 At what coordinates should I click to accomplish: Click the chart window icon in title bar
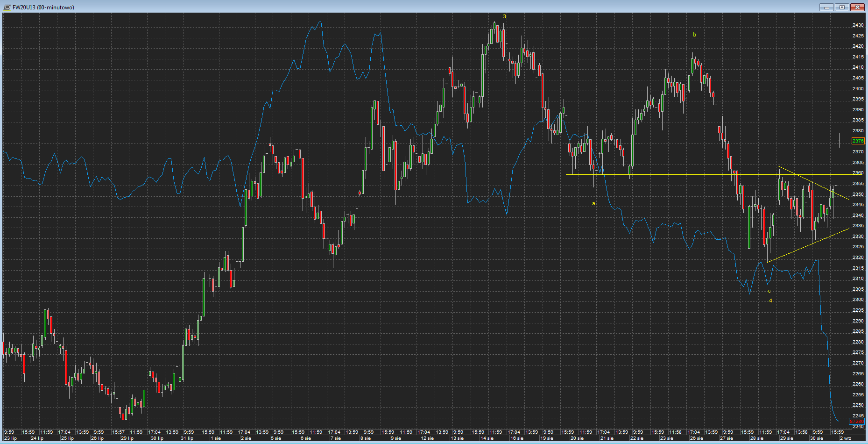click(x=7, y=7)
